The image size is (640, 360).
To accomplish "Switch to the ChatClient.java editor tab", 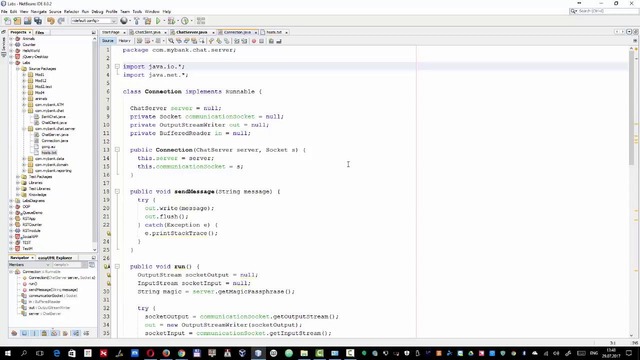I will pos(147,32).
